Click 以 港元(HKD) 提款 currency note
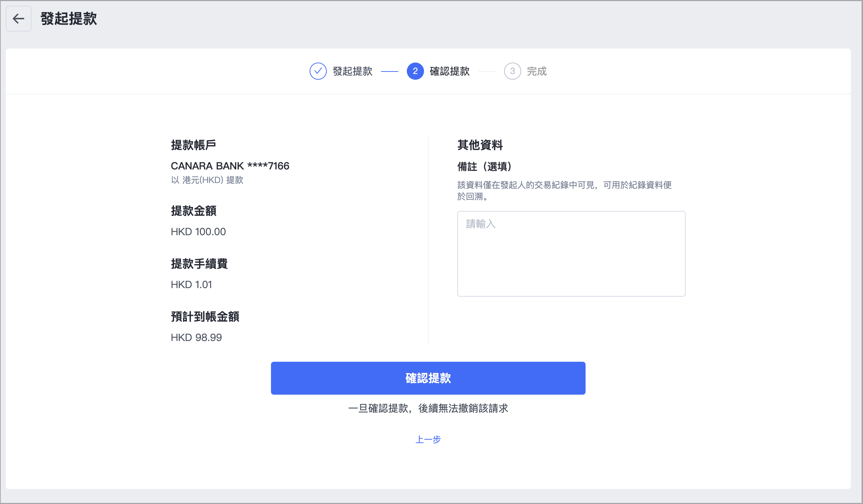Screen dimensions: 863x504 pyautogui.click(x=207, y=180)
